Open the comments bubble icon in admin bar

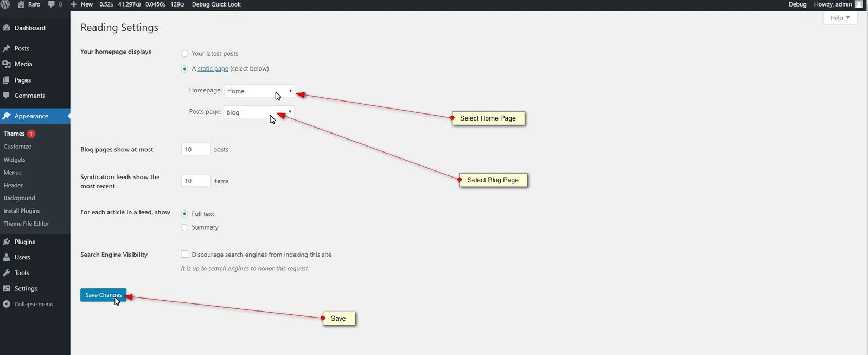point(51,4)
